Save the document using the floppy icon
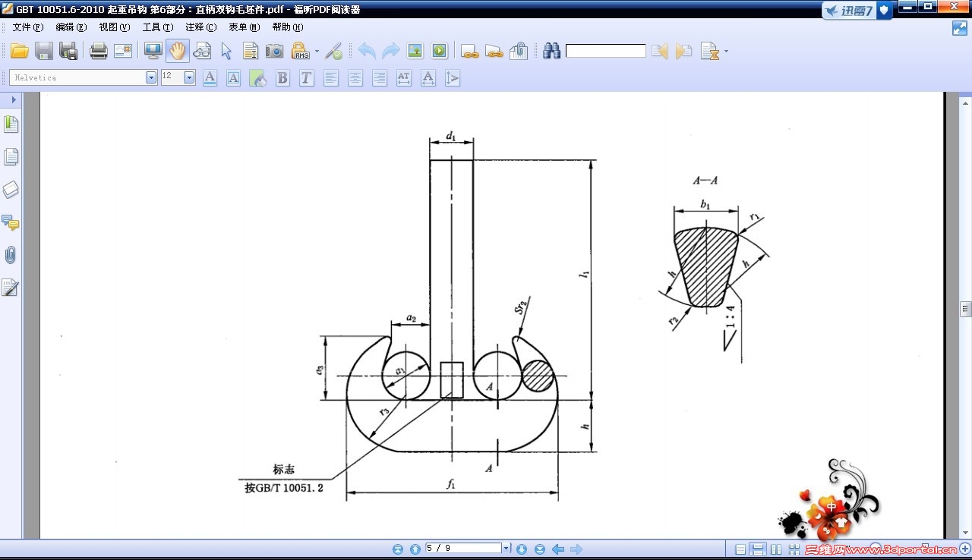The height and width of the screenshot is (560, 972). (44, 51)
